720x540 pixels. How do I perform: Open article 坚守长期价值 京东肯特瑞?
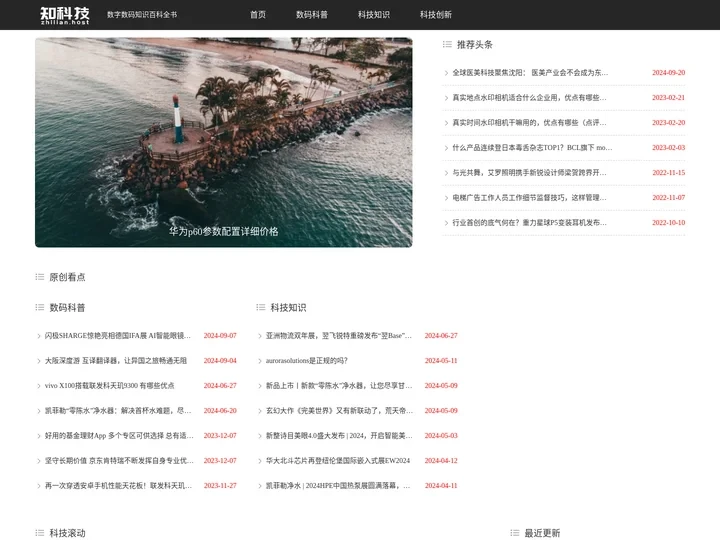tap(119, 461)
